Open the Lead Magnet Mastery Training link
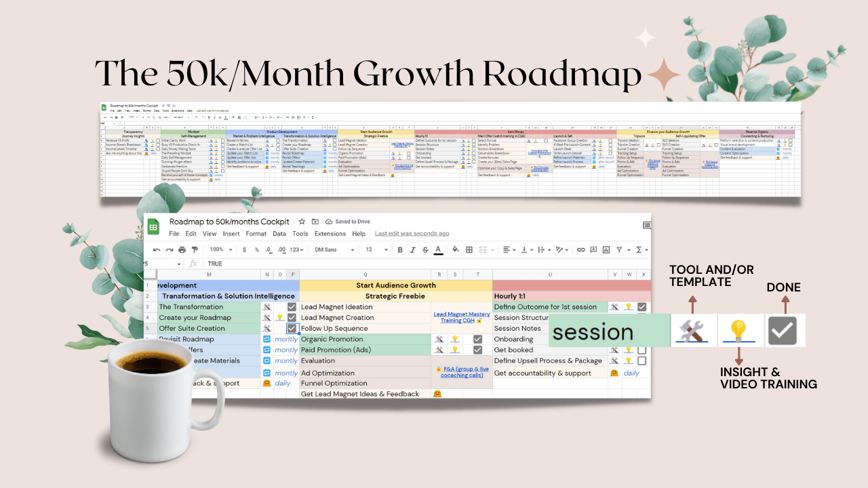 pyautogui.click(x=462, y=317)
